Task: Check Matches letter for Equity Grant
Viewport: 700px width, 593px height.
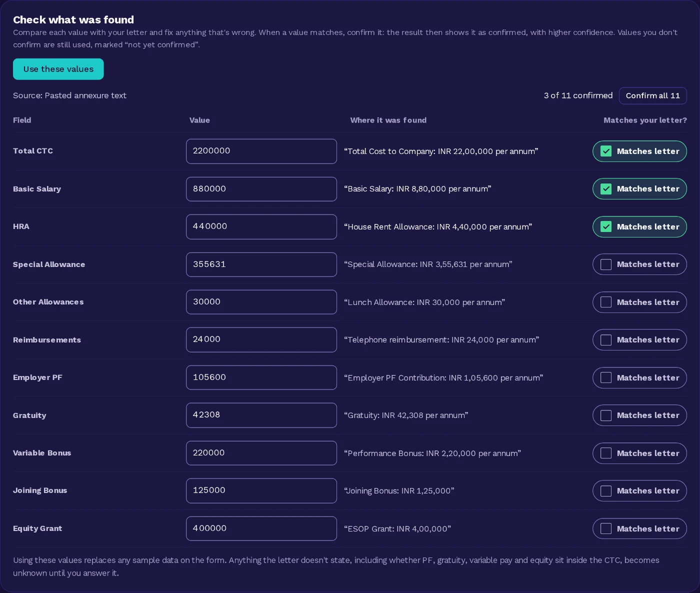Action: 639,528
